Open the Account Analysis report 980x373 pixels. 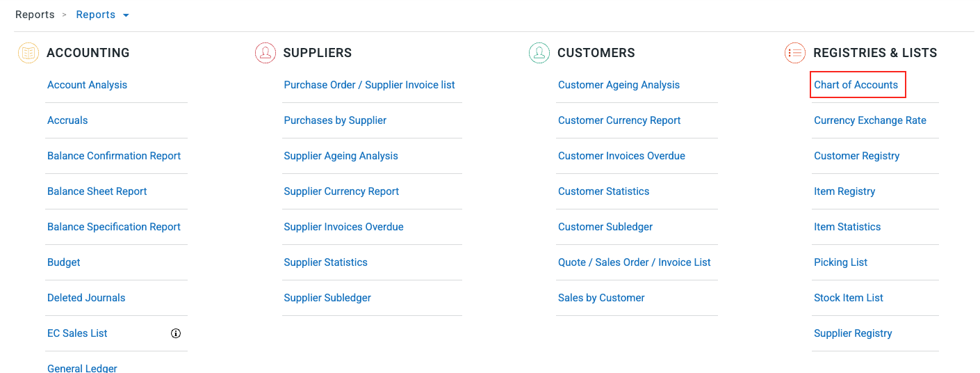pos(87,85)
